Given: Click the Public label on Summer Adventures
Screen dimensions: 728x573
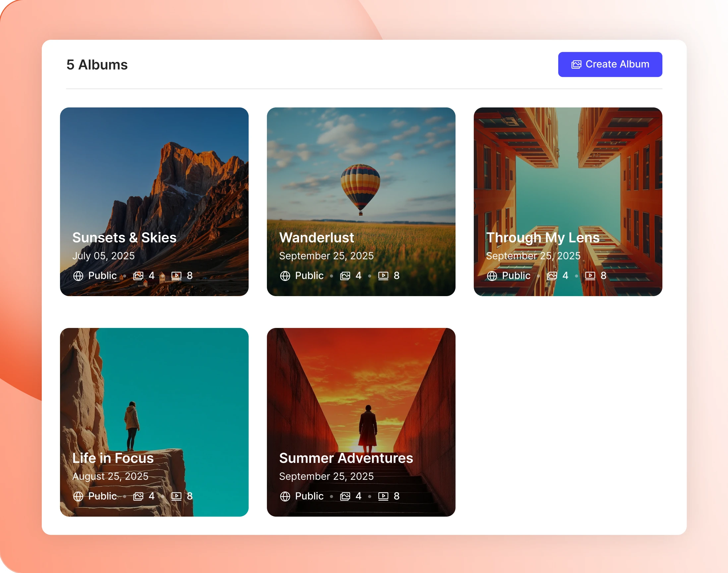Looking at the screenshot, I should click(309, 496).
